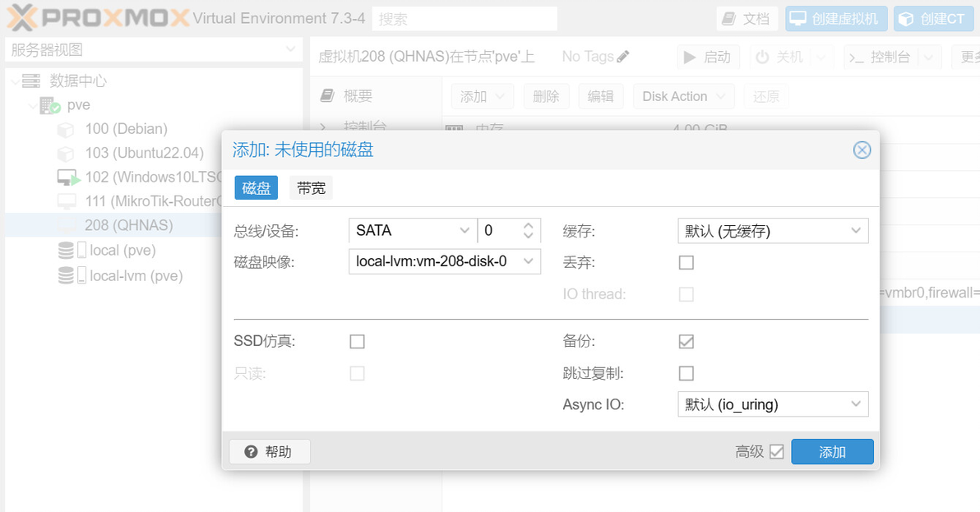The height and width of the screenshot is (512, 980).
Task: Click the No Tags edit pencil icon
Action: [x=622, y=57]
